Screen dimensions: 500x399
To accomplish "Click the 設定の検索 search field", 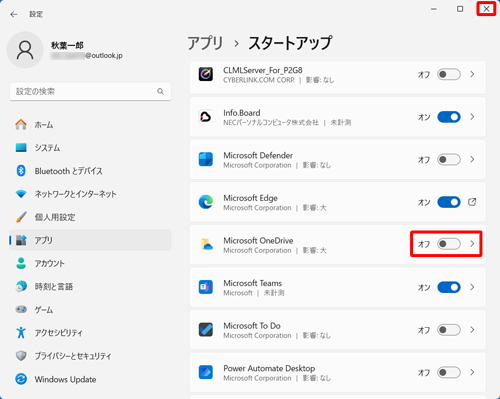I will 90,91.
